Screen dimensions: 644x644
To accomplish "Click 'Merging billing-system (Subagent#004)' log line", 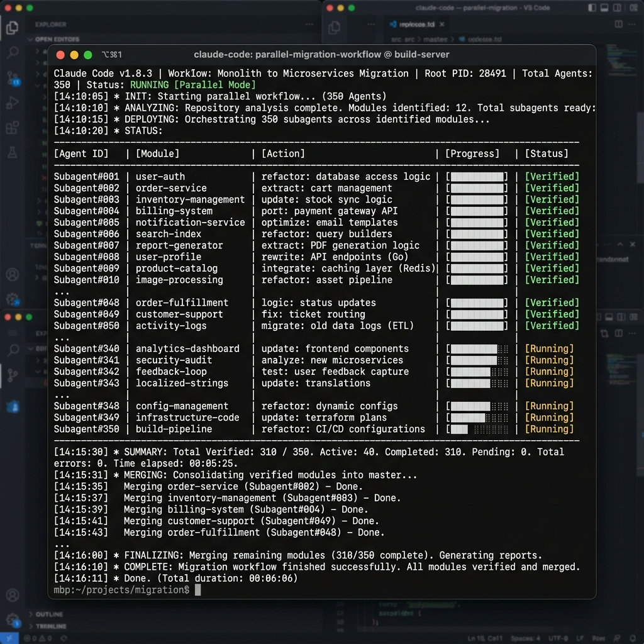I will pos(211,509).
